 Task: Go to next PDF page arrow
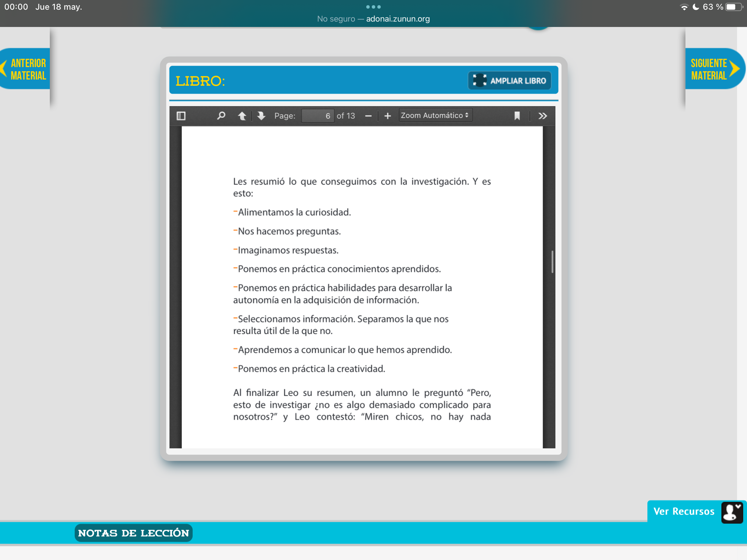click(261, 116)
